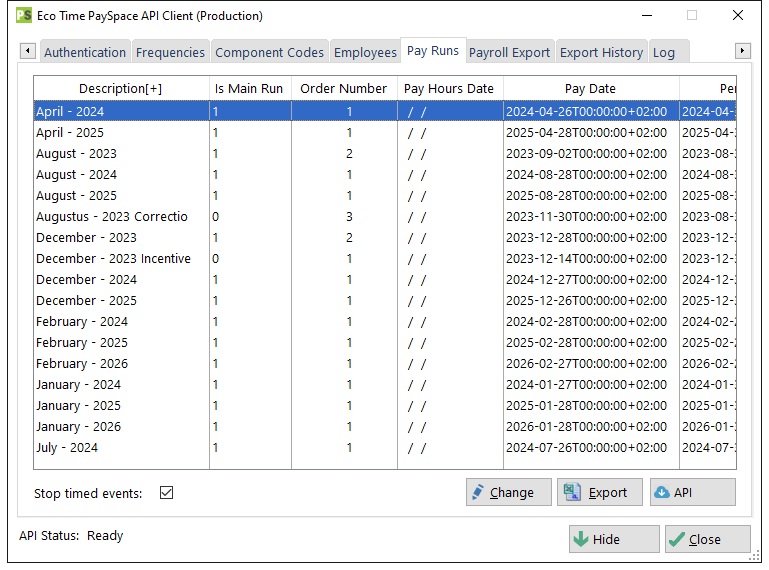Toggle the Stop timed events checkbox
The height and width of the screenshot is (570, 769).
click(167, 492)
